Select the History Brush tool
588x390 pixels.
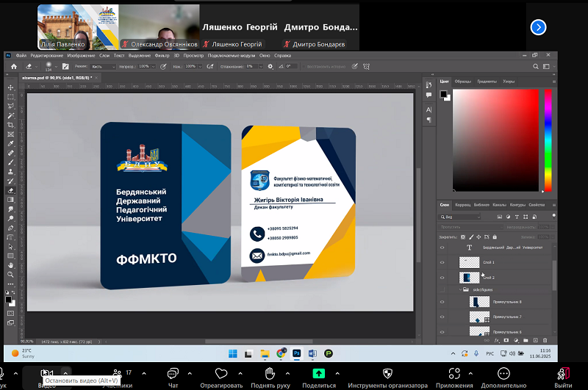point(10,181)
